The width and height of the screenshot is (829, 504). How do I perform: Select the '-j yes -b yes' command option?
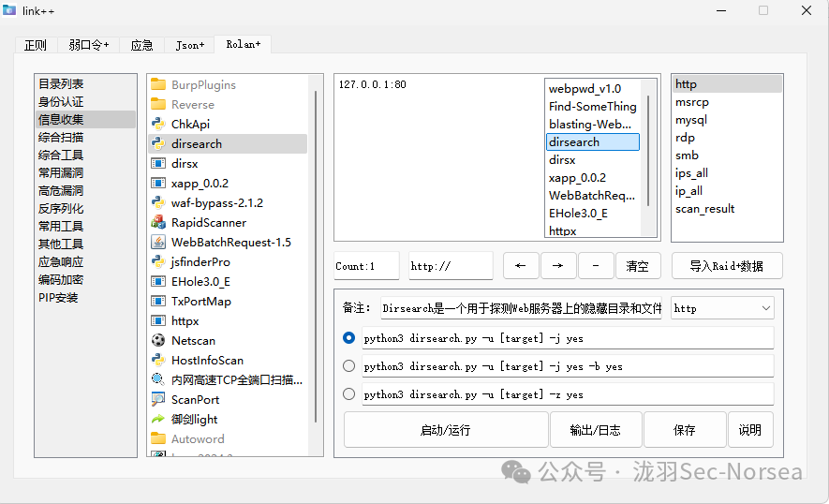pos(349,366)
